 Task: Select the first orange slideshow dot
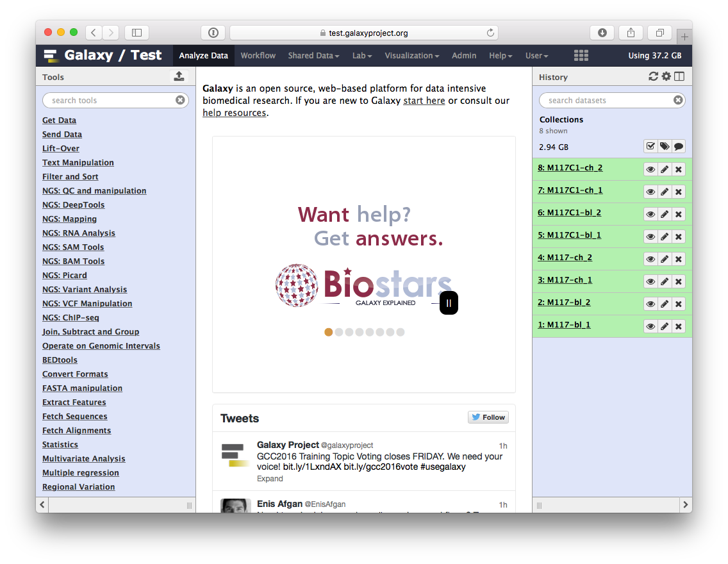click(x=329, y=333)
